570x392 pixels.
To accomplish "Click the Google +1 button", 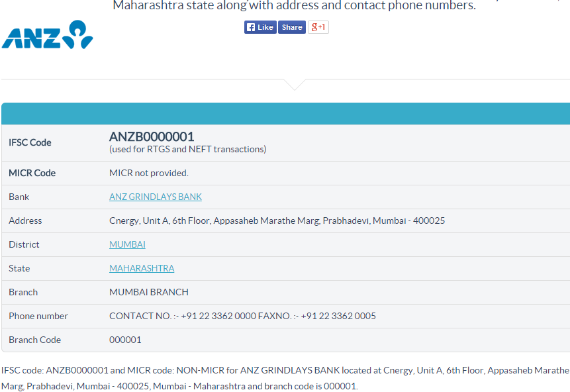I will pos(318,27).
